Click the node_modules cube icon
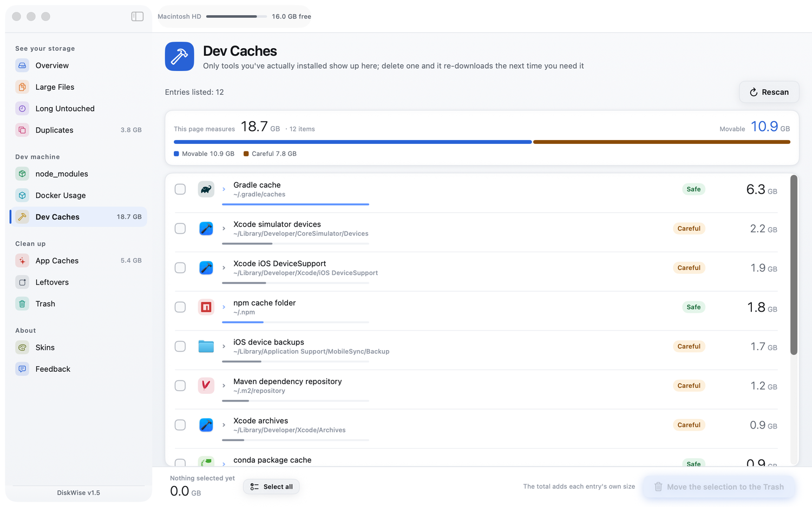The width and height of the screenshot is (812, 507). tap(22, 174)
